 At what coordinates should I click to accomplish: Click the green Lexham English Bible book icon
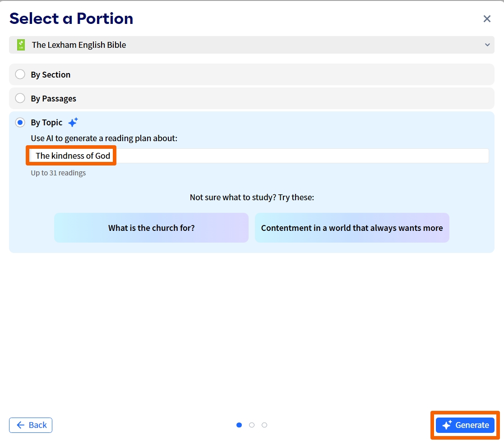pyautogui.click(x=21, y=45)
